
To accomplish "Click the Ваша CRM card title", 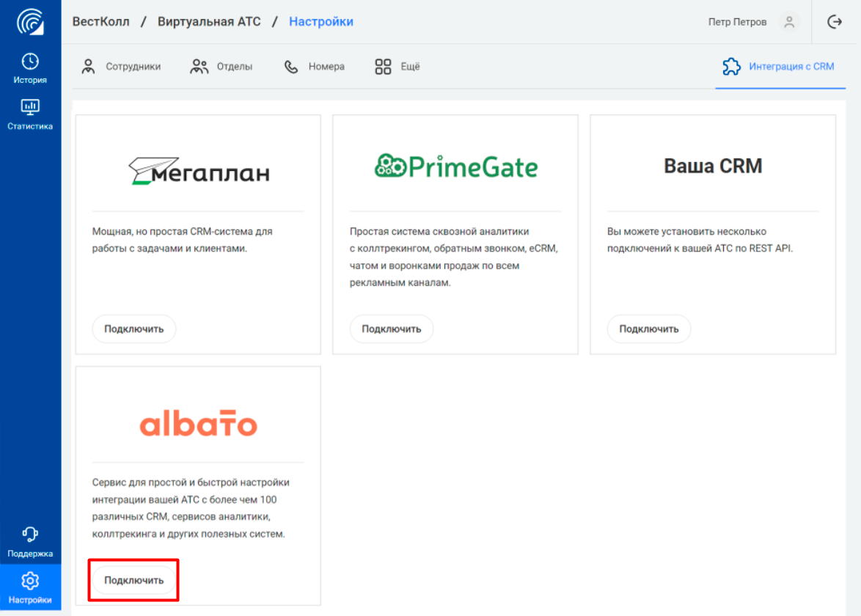I will coord(713,166).
